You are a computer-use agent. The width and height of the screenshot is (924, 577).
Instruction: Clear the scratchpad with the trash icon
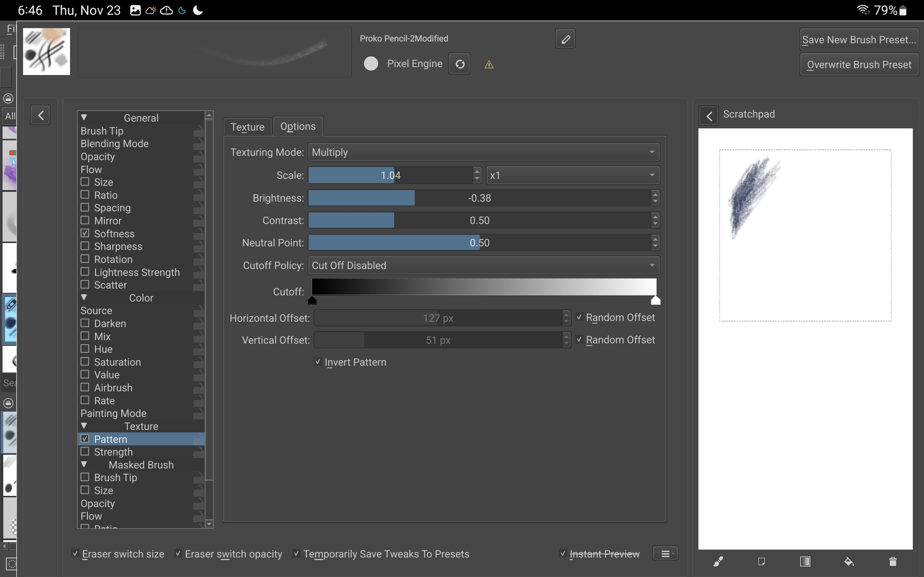(x=893, y=561)
